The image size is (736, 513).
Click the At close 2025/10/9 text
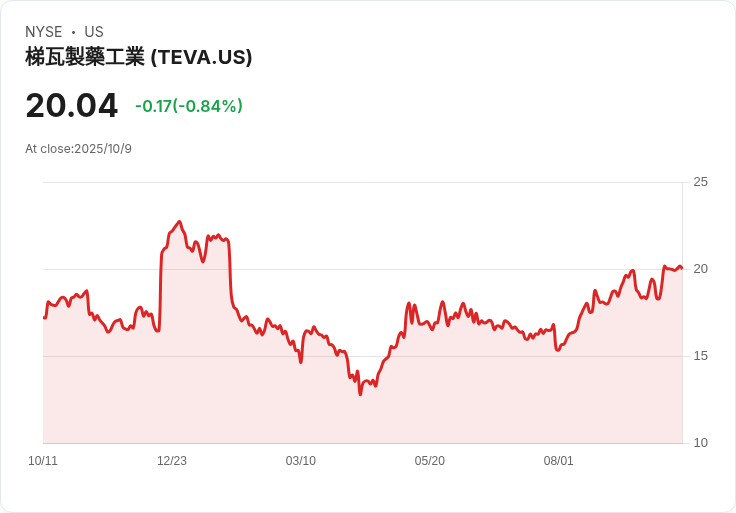click(78, 149)
